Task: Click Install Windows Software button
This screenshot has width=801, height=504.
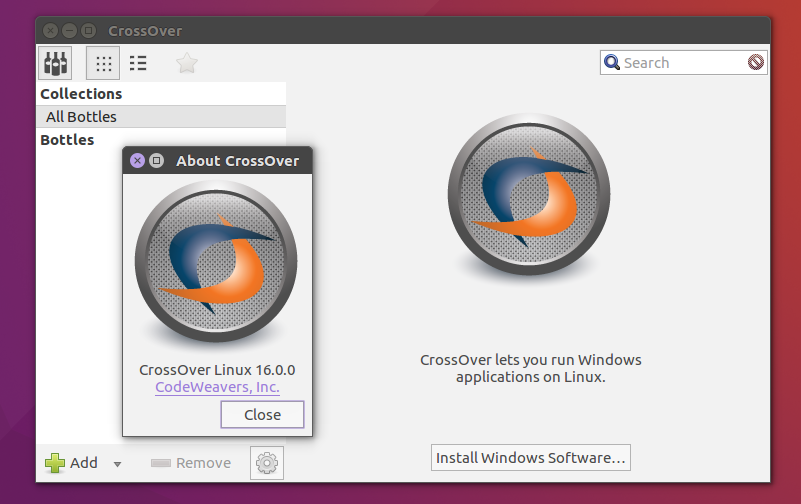Action: click(531, 458)
